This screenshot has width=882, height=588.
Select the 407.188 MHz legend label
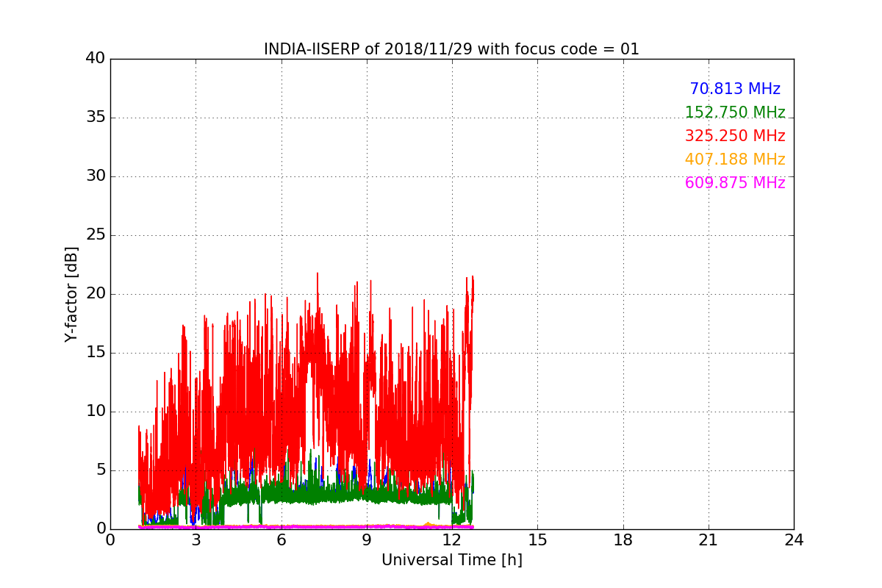point(735,159)
